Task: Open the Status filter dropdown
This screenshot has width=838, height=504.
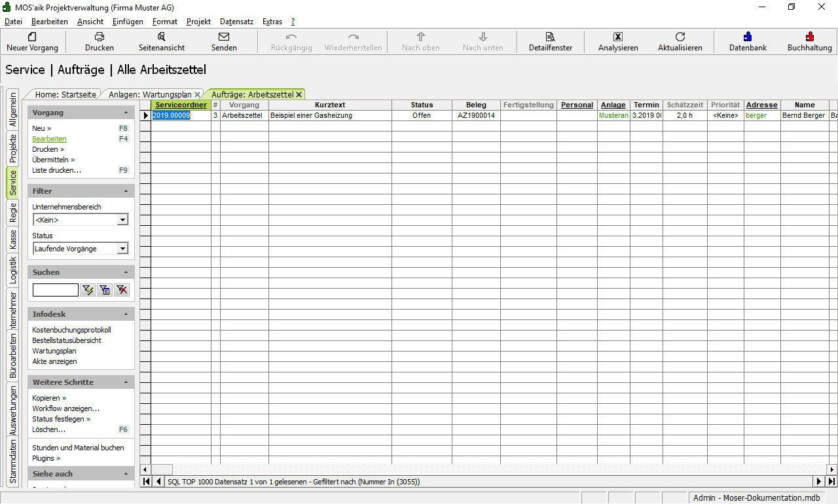Action: (122, 249)
